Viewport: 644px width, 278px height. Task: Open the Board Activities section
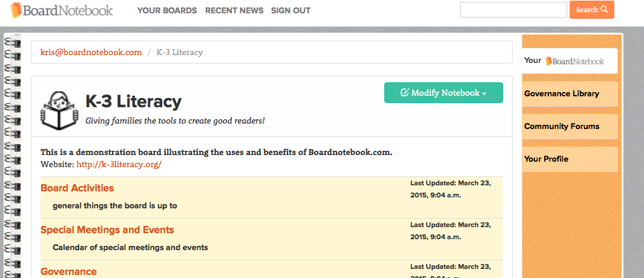tap(77, 188)
